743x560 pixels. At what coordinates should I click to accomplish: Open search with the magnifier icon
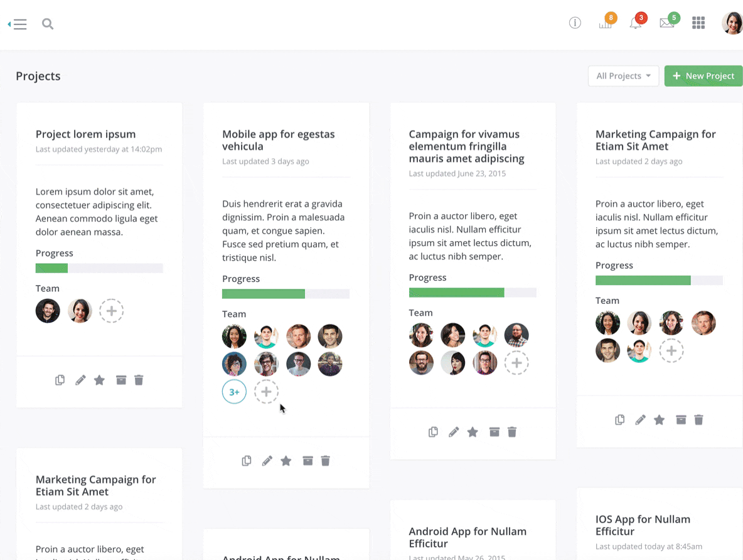tap(48, 24)
